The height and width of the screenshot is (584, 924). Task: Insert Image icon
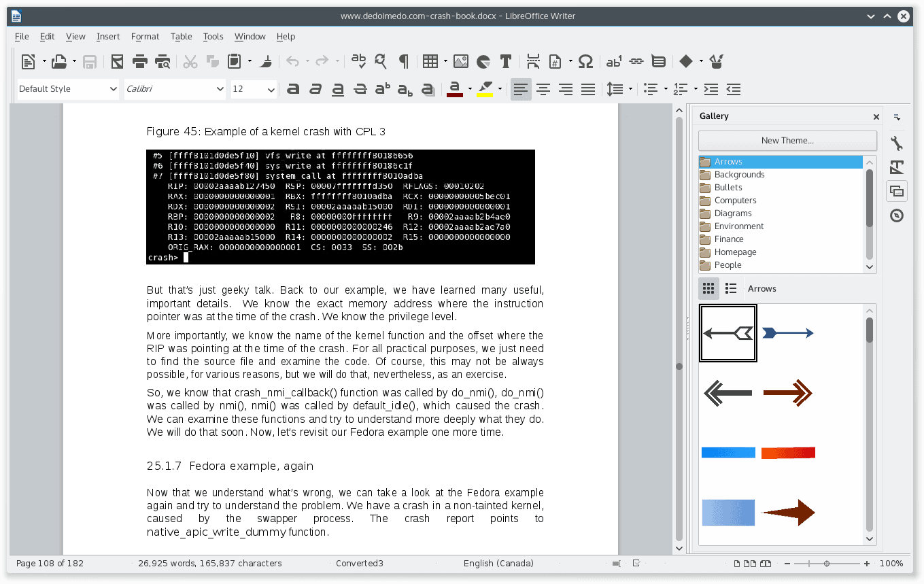coord(460,62)
